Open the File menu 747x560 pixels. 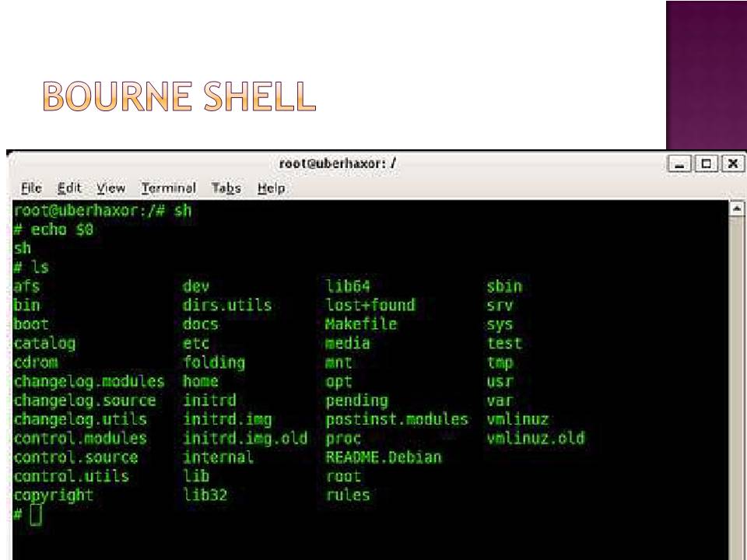[31, 188]
